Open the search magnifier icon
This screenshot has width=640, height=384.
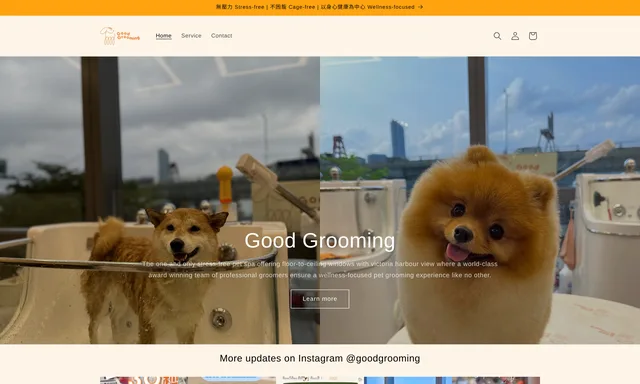[x=497, y=36]
